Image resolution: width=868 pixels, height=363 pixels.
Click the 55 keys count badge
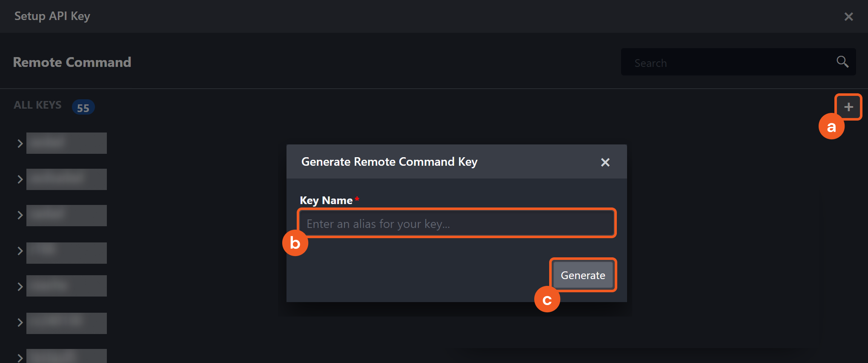(x=83, y=108)
